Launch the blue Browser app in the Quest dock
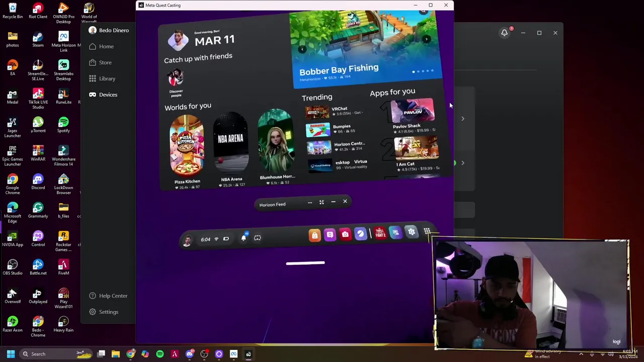Screen dimensions: 644x362 (x=360, y=234)
